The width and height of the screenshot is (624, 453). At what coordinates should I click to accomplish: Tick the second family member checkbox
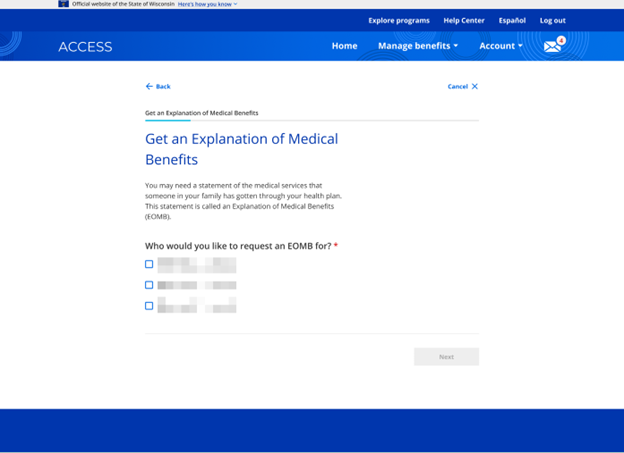[x=149, y=285]
